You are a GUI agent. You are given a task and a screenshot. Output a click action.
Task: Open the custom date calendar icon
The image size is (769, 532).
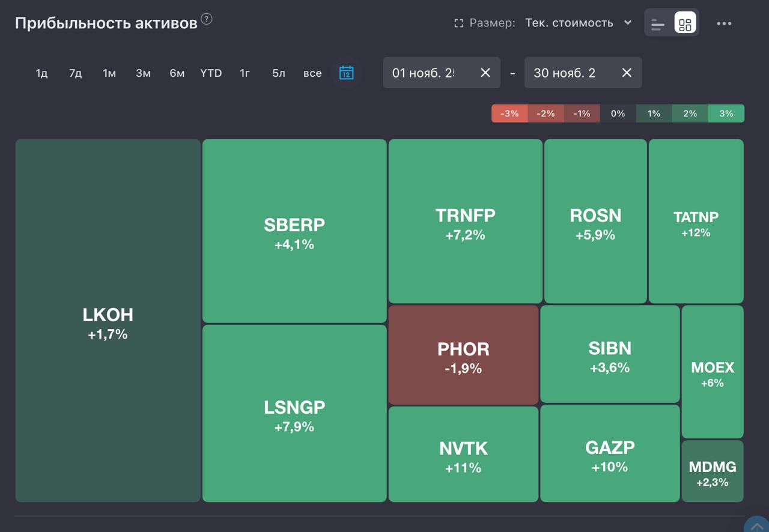click(346, 73)
